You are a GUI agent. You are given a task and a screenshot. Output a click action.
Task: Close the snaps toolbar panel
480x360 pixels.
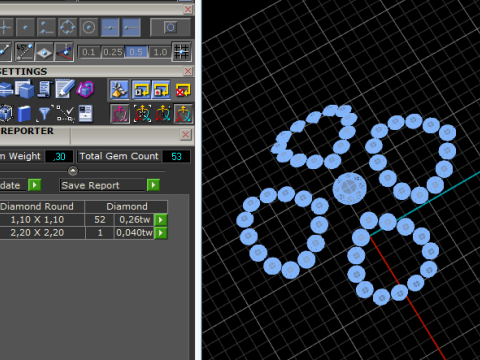pyautogui.click(x=188, y=9)
